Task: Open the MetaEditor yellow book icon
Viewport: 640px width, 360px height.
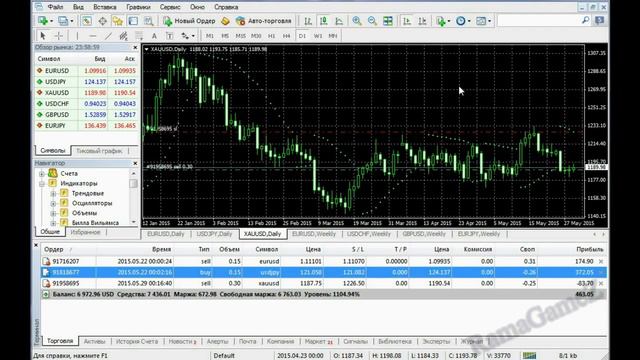Action: point(225,21)
